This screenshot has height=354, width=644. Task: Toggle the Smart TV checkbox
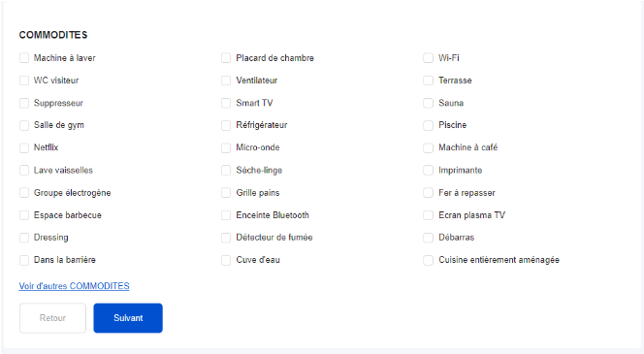coord(226,103)
